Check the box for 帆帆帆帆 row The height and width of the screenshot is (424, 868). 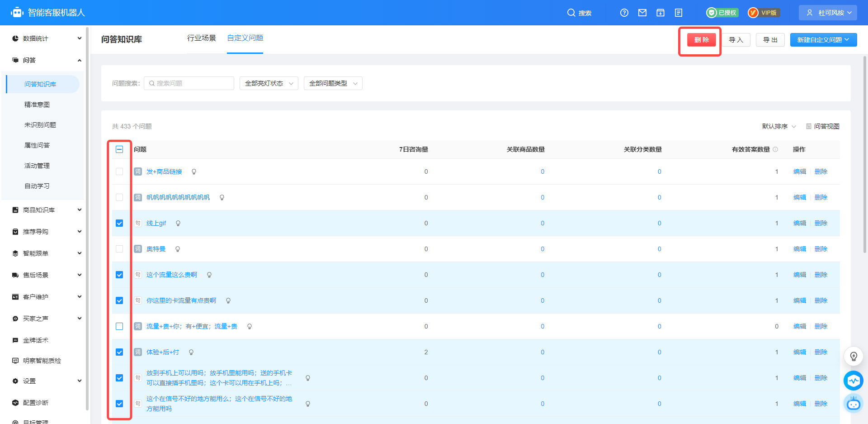[119, 197]
